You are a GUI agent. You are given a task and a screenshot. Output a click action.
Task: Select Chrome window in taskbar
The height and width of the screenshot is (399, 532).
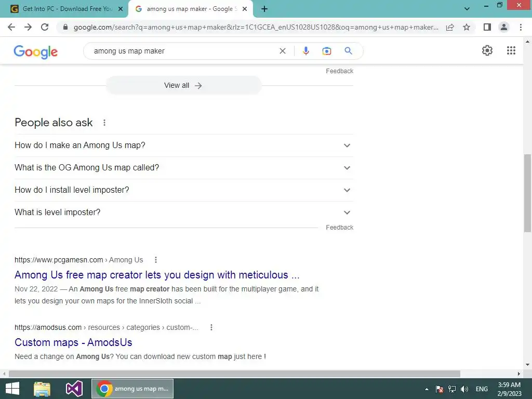[132, 389]
